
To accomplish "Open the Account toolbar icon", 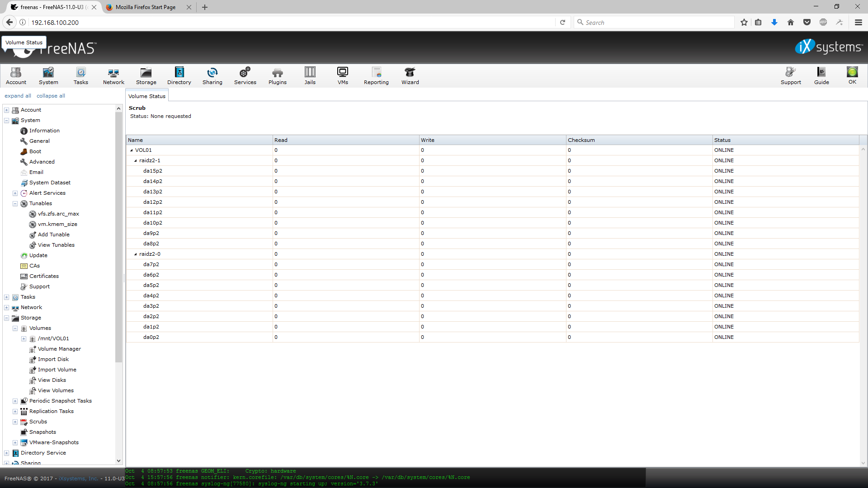I will [16, 75].
